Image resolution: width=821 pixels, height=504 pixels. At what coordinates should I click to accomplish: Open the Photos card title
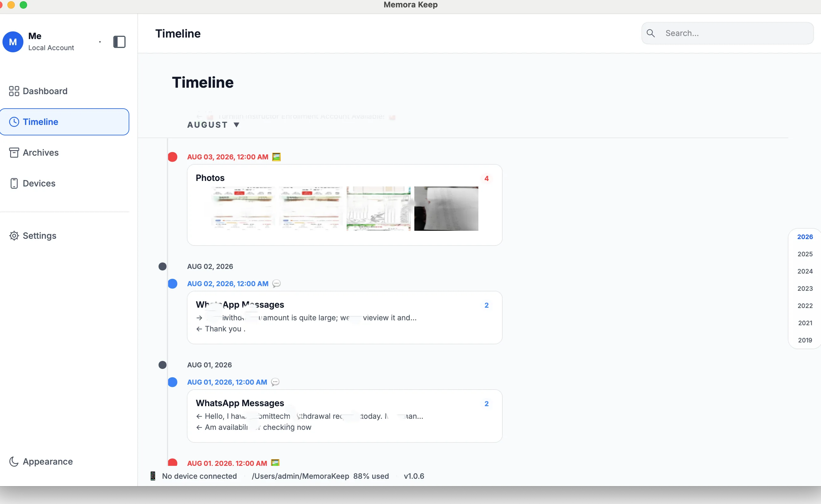click(x=210, y=178)
